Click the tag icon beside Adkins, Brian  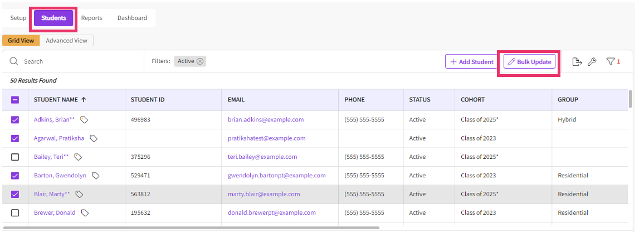click(84, 120)
